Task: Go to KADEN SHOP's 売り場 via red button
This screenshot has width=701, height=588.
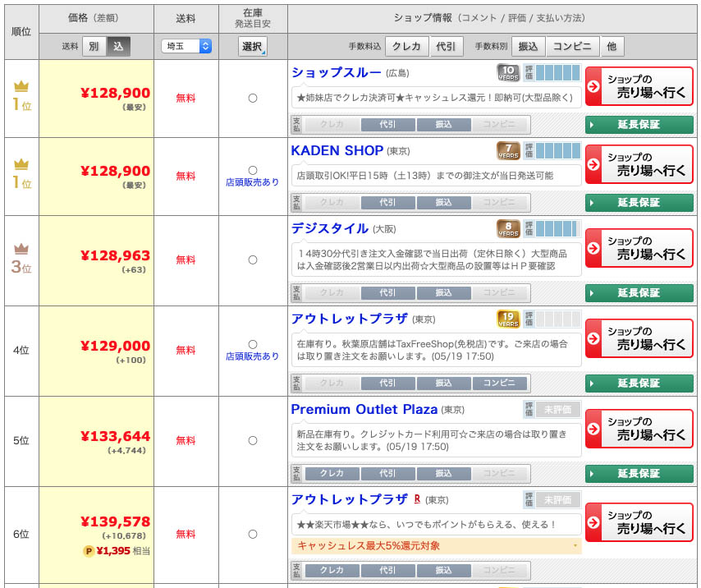Action: [x=639, y=164]
